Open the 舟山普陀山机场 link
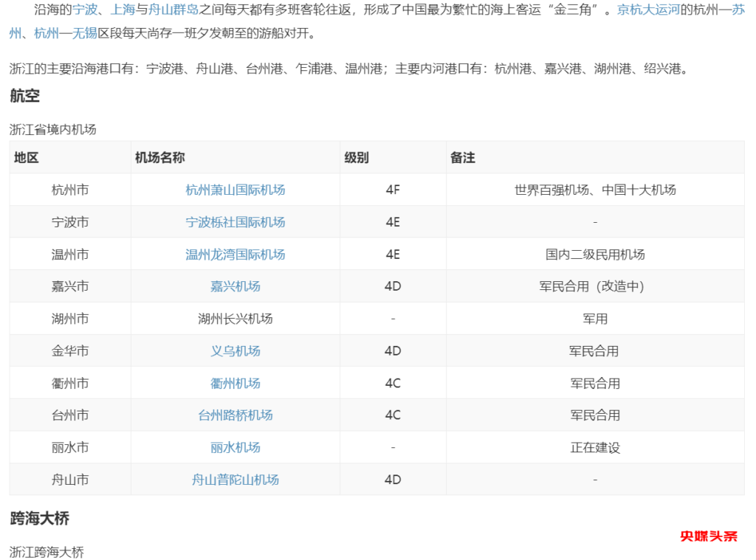Screen dimensions: 756x560 235,480
